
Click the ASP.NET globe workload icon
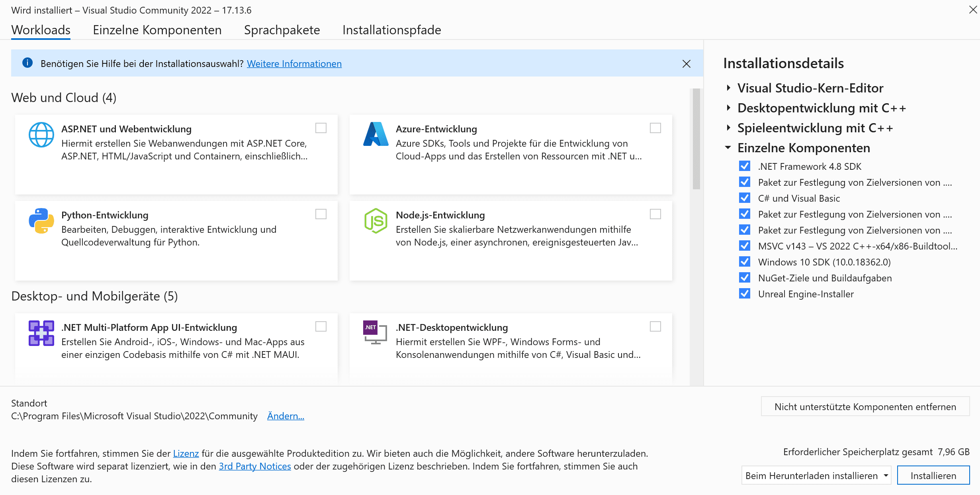[x=41, y=135]
